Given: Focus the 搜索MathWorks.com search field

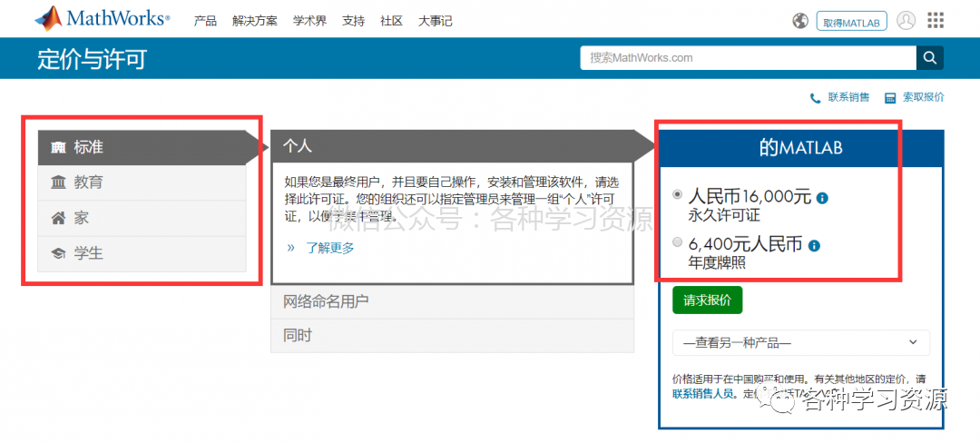Looking at the screenshot, I should 748,58.
